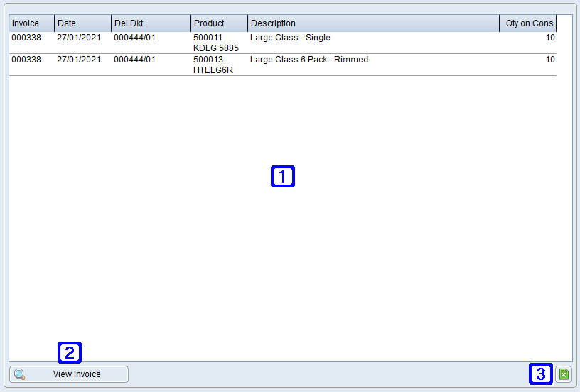Click quantity 10 in Large Glass - Single row
580x392 pixels.
coord(549,38)
